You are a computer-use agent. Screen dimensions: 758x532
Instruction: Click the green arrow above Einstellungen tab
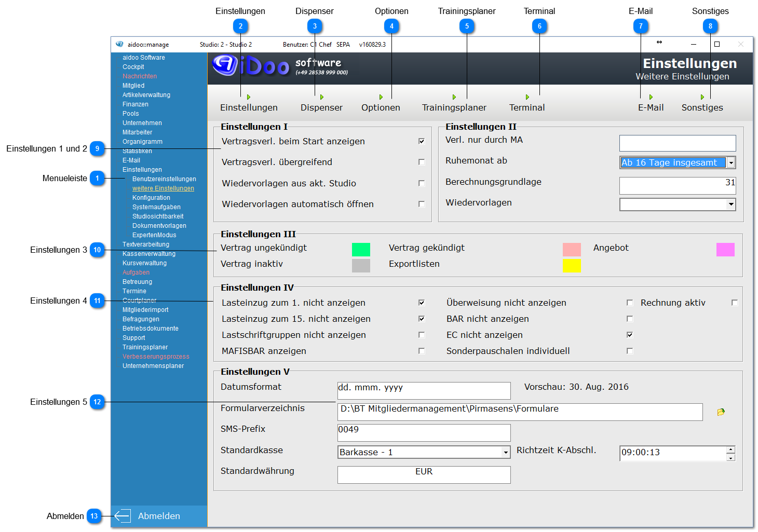(x=249, y=97)
